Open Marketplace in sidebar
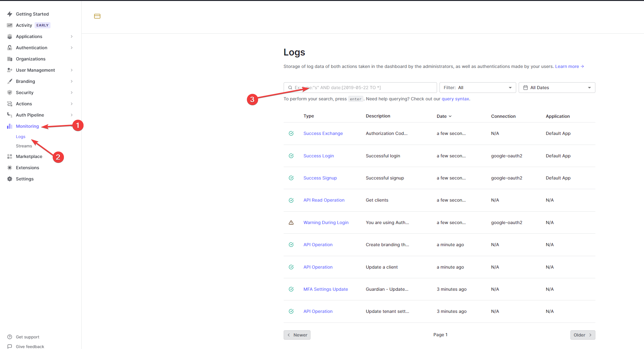This screenshot has width=644, height=349. 29,156
